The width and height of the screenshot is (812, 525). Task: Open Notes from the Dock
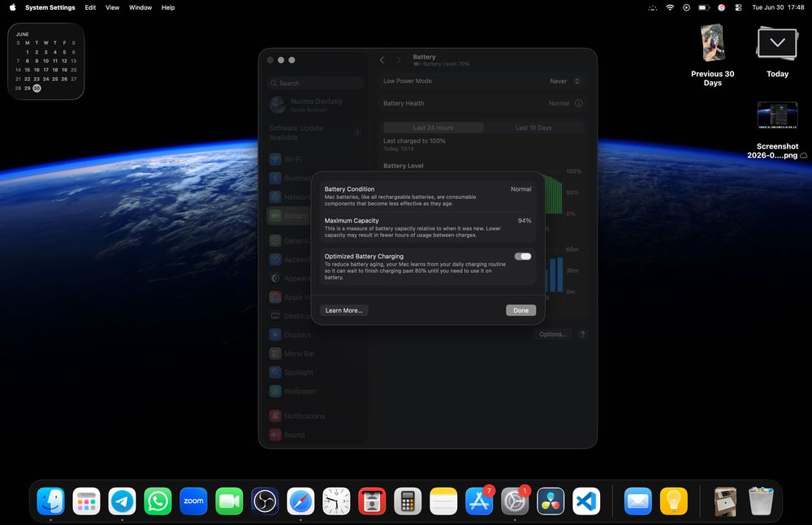(444, 501)
